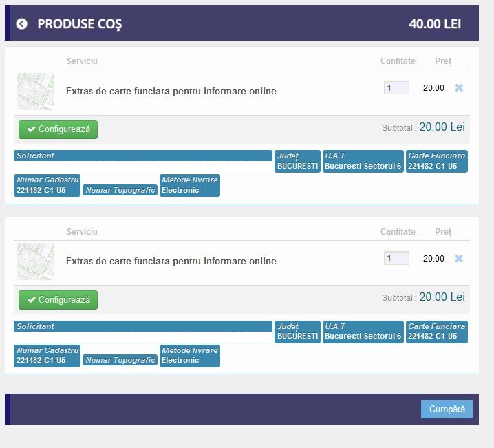494x448 pixels.
Task: Click first item's Carte Funciara tag
Action: pos(436,161)
